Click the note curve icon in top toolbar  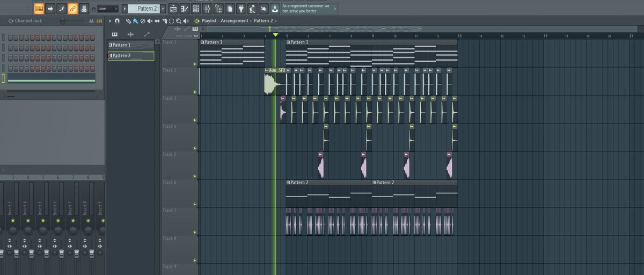click(61, 9)
